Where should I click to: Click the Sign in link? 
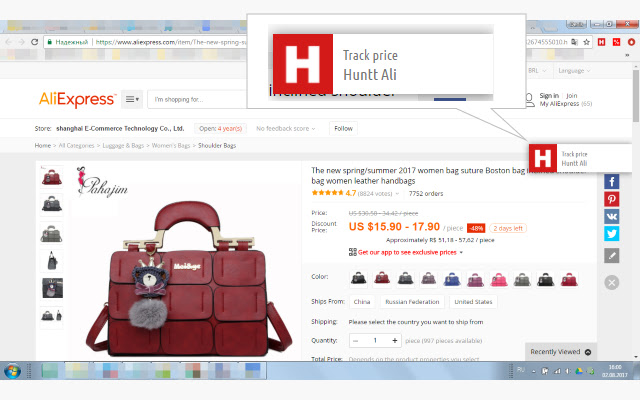549,96
